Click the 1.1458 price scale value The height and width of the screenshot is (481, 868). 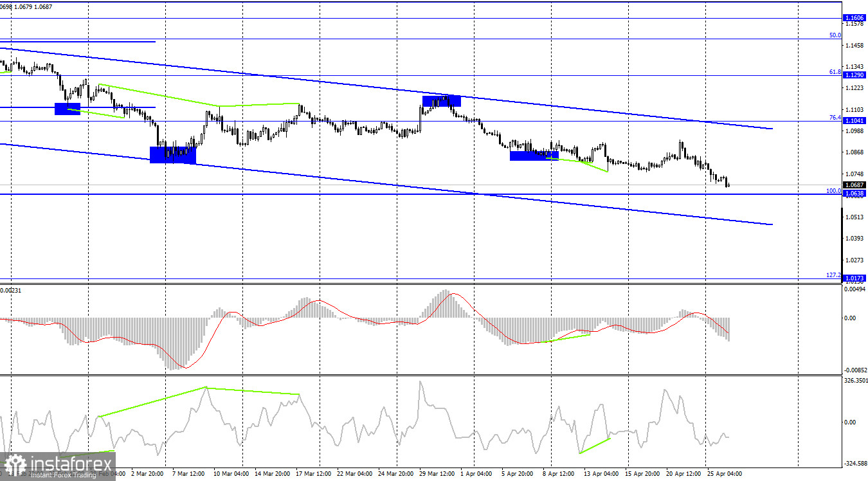856,45
